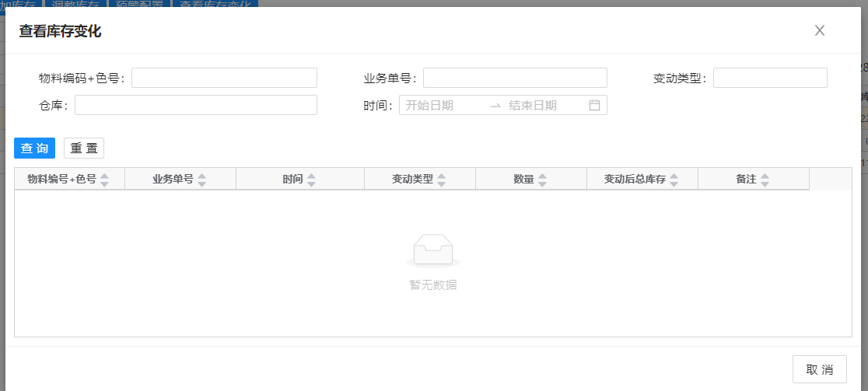Click 取消 to cancel the dialog

tap(819, 369)
